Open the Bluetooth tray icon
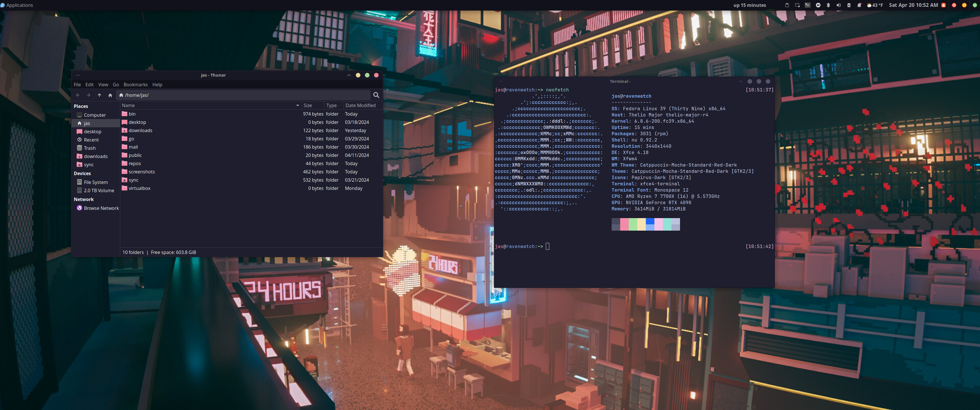The width and height of the screenshot is (980, 410). click(x=828, y=5)
